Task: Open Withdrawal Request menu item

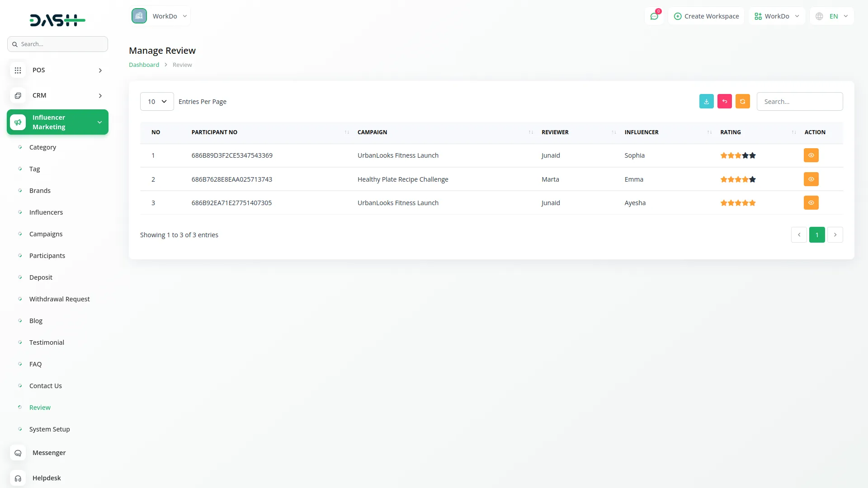Action: [59, 299]
